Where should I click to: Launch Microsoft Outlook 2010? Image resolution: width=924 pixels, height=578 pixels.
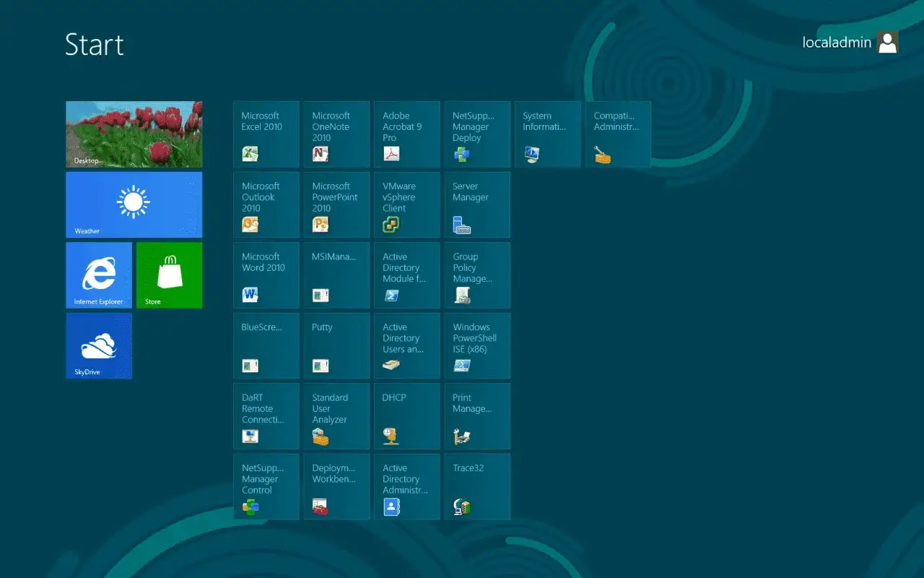266,204
